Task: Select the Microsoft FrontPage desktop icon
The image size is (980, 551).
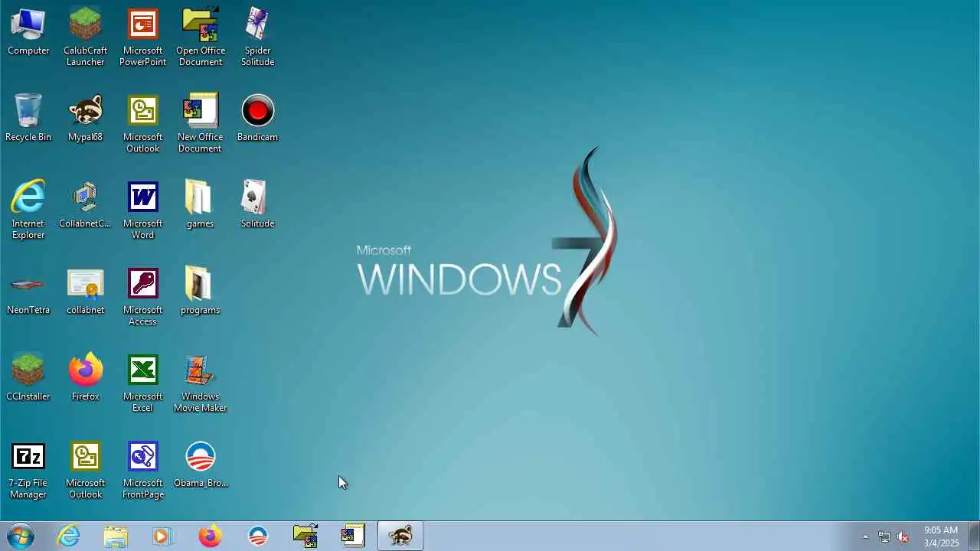Action: (142, 469)
